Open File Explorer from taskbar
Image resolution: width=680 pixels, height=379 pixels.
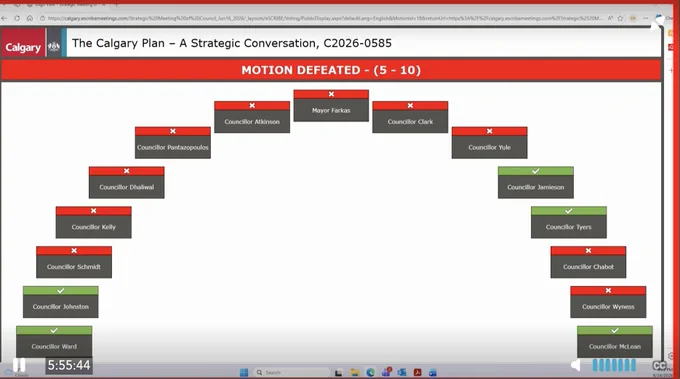(x=355, y=372)
